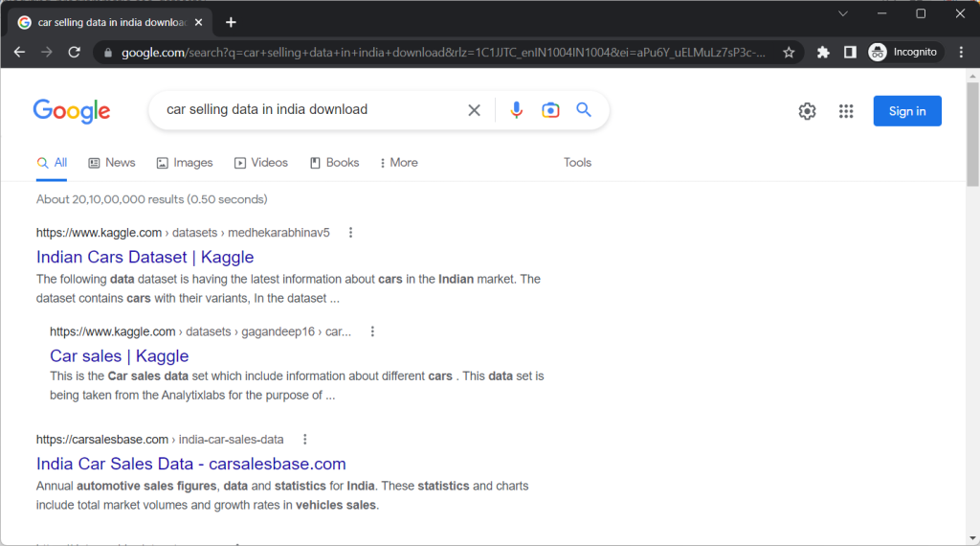
Task: Open the India Car Sales Data carsalesbase result
Action: [190, 464]
